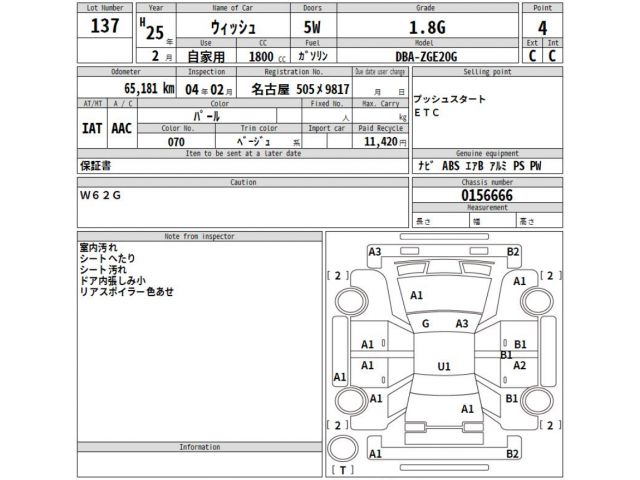Select the 保証書 later-sent item
The width and height of the screenshot is (640, 480).
96,166
